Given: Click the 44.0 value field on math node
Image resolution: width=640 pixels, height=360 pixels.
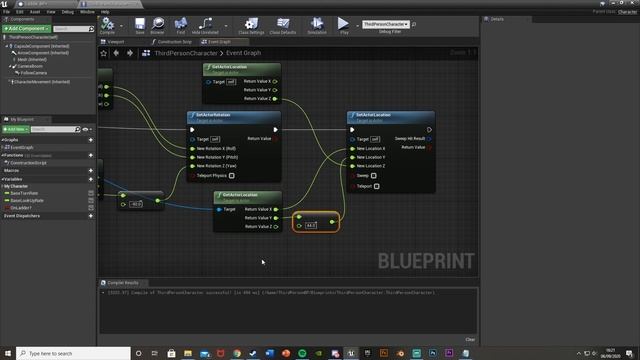Looking at the screenshot, I should tap(311, 225).
